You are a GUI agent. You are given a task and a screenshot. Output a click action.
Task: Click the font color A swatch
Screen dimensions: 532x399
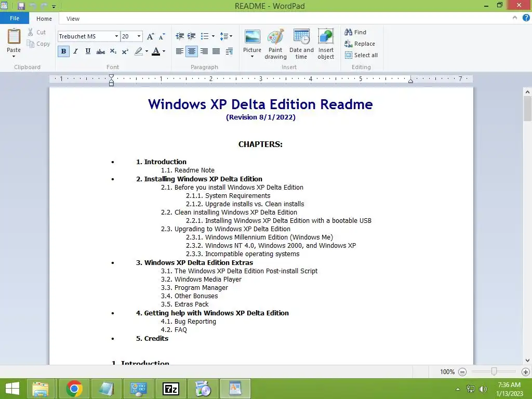pos(156,51)
